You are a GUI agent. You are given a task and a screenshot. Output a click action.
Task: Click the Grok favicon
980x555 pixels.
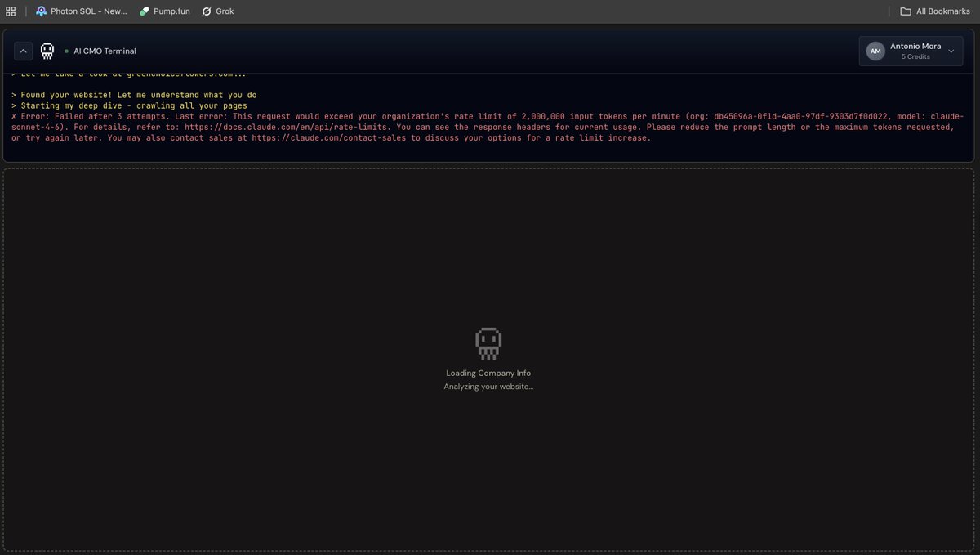(207, 11)
